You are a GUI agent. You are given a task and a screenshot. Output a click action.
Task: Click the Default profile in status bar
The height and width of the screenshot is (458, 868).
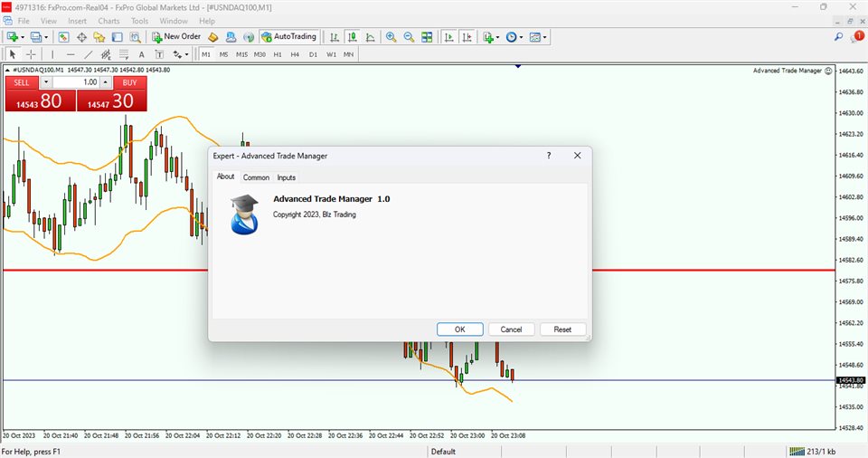pos(443,452)
